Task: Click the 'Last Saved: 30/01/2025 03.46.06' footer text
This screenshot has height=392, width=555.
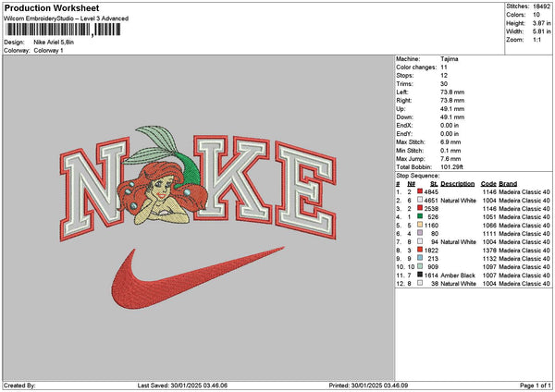Action: coord(182,386)
